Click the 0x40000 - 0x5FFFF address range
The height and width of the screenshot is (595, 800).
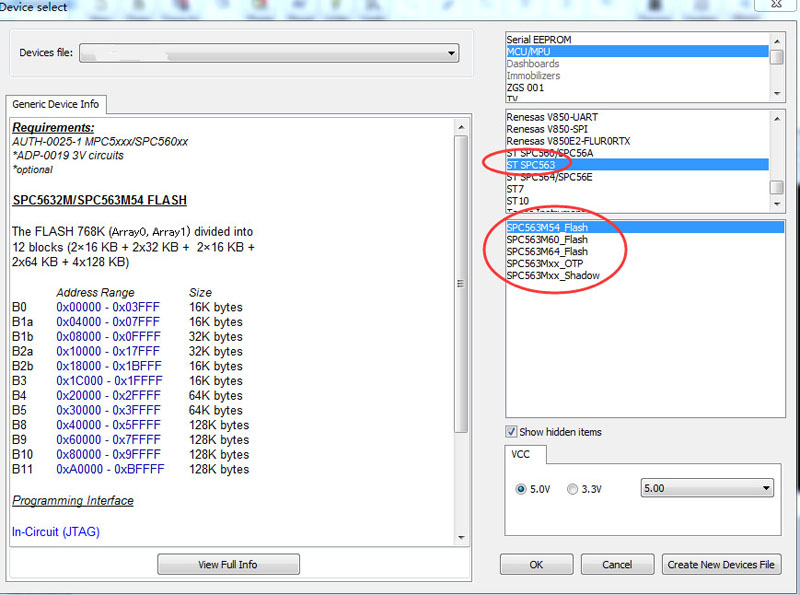pos(108,425)
